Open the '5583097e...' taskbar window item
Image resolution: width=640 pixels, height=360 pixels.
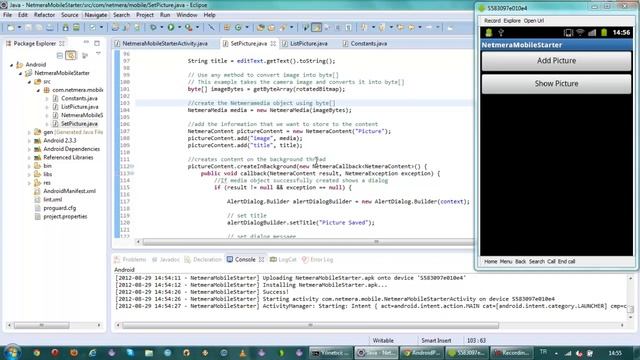467,352
